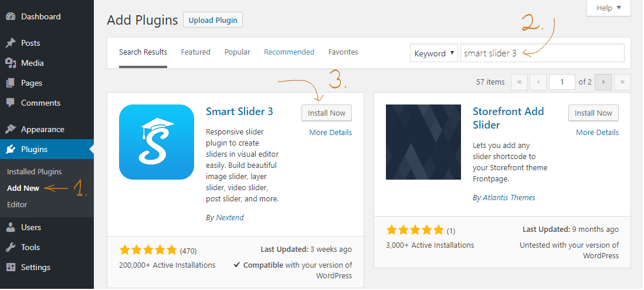644x290 pixels.
Task: Open More Details for Storefront Add Slider
Action: (597, 133)
